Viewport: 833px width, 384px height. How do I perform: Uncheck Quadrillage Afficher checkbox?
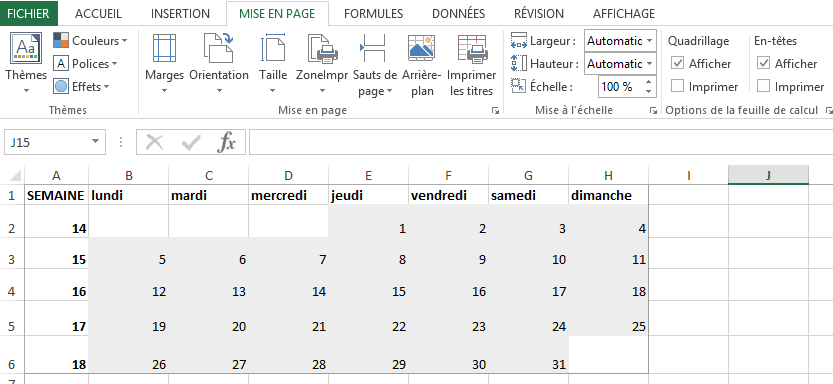(x=677, y=64)
